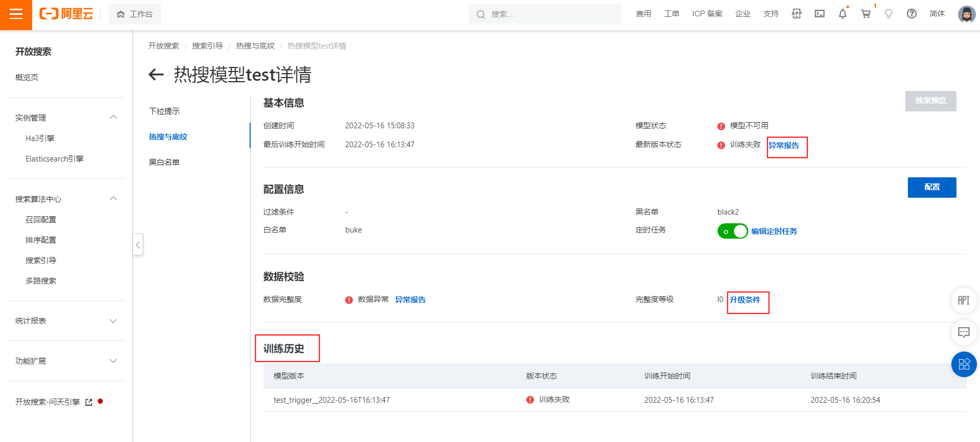Click the 模型版本 column header
980x442 pixels.
point(289,376)
